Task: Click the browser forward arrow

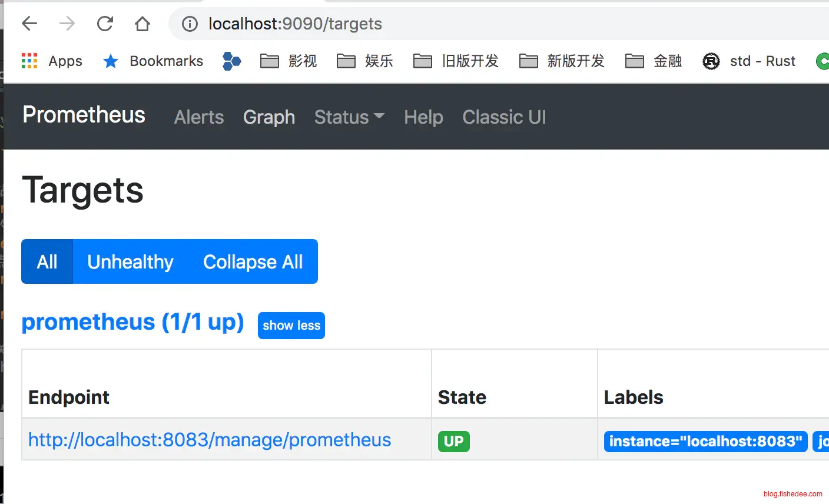Action: click(x=67, y=24)
